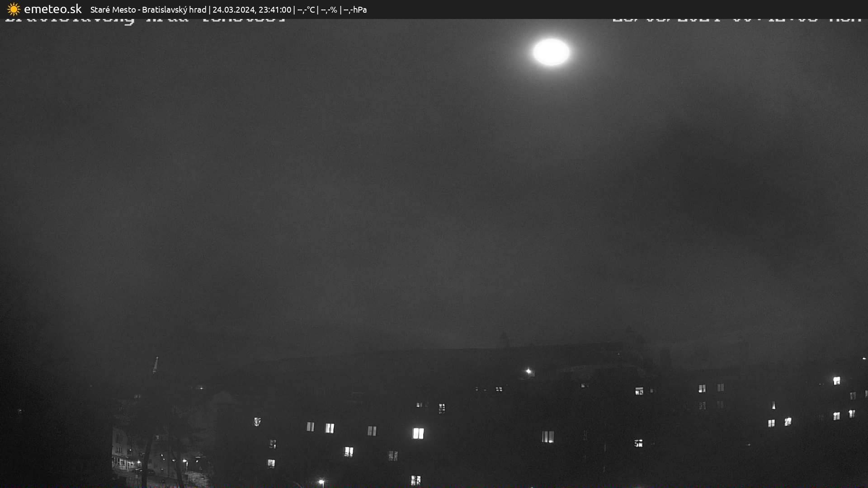Click the largest brightly lit window
The height and width of the screenshot is (488, 868).
(418, 433)
